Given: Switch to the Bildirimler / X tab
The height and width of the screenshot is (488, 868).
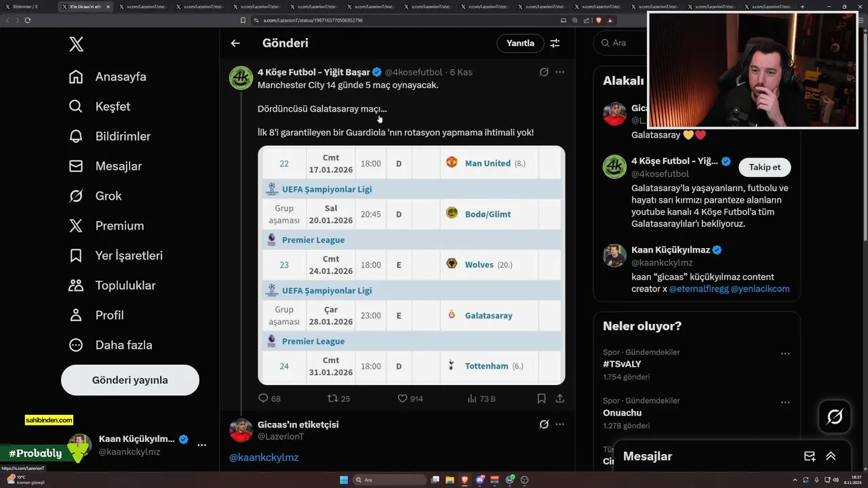Looking at the screenshot, I should [28, 6].
